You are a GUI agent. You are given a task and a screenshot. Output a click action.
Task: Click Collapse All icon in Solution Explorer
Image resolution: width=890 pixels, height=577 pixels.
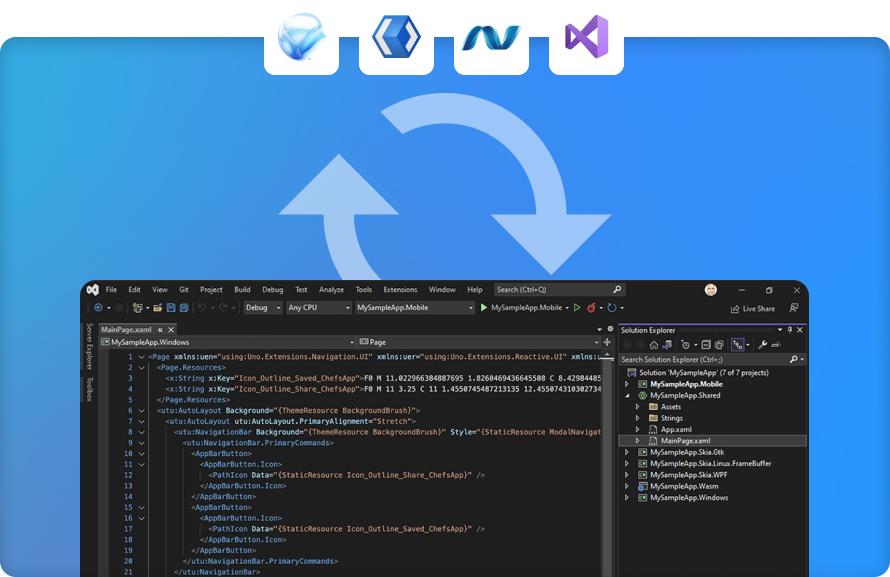click(706, 344)
